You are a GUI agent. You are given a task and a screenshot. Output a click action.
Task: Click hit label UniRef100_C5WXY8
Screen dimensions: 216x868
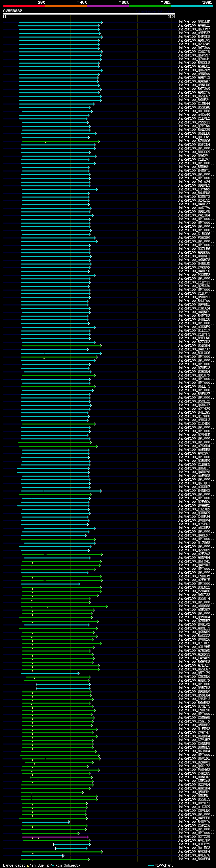coord(194,52)
